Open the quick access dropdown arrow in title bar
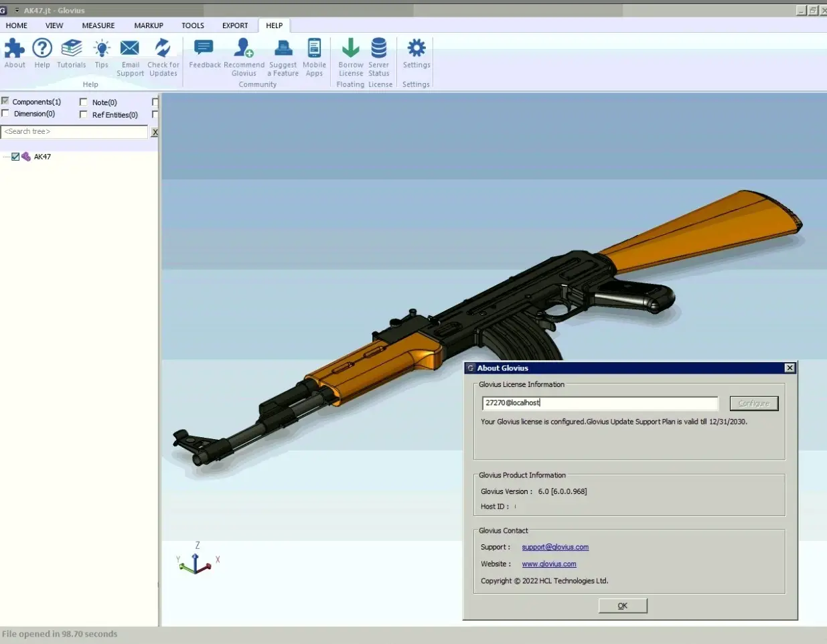 point(17,11)
